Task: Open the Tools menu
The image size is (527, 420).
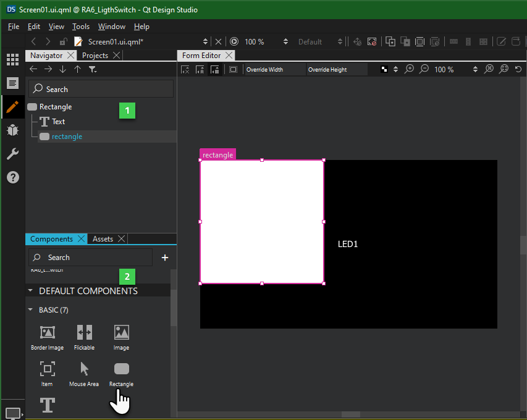Action: click(x=81, y=27)
